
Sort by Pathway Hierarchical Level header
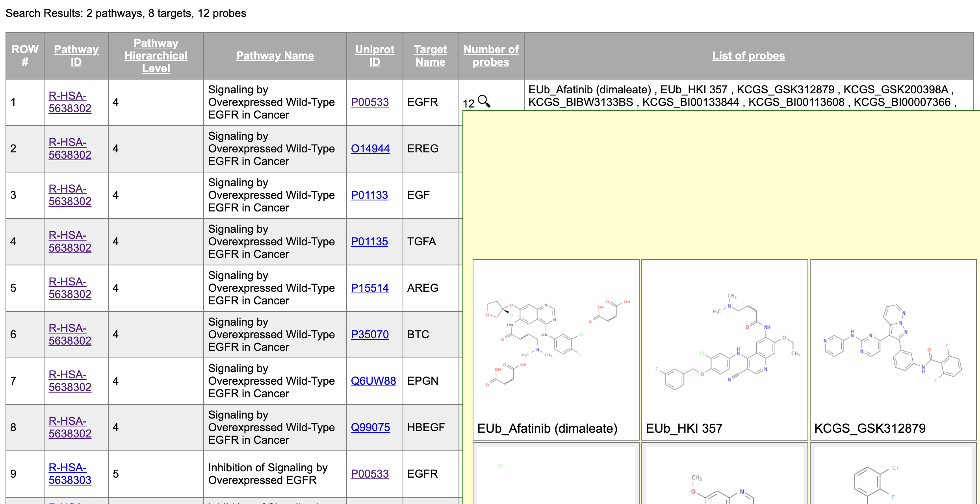pos(156,56)
